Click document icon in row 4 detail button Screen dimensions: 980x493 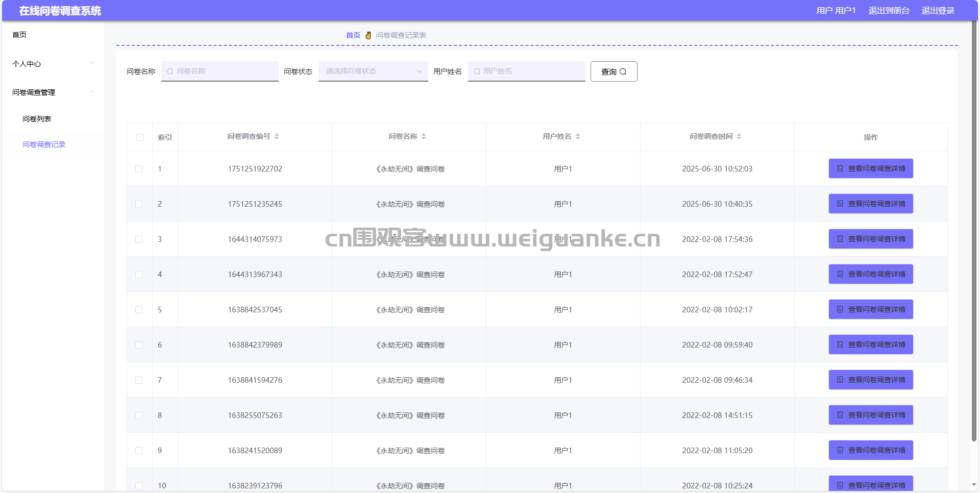point(840,274)
